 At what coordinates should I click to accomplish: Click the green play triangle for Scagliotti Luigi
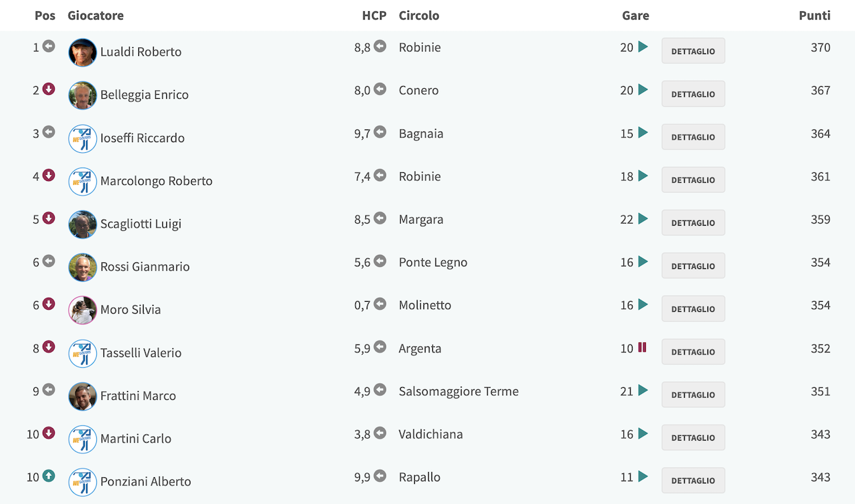pos(643,218)
